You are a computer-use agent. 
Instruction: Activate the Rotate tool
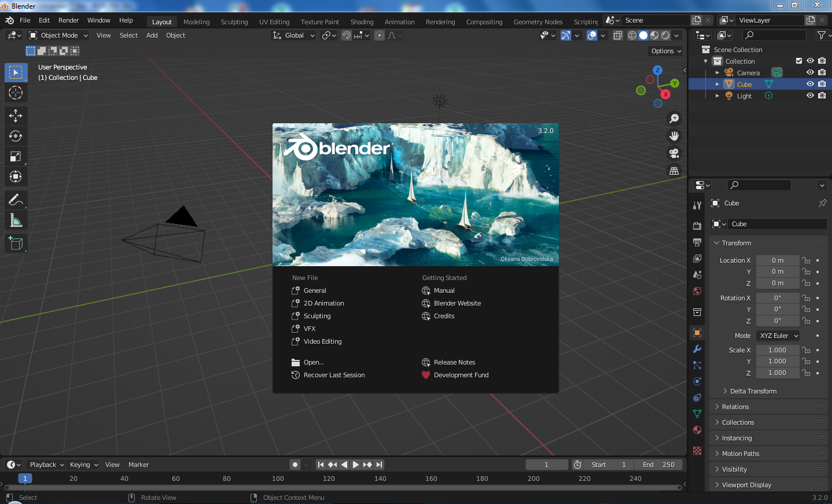pos(16,136)
